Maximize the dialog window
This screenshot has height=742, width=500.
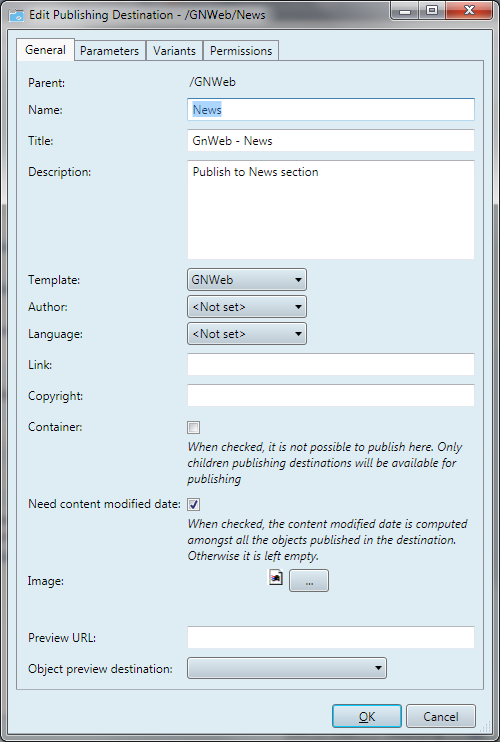tap(431, 10)
